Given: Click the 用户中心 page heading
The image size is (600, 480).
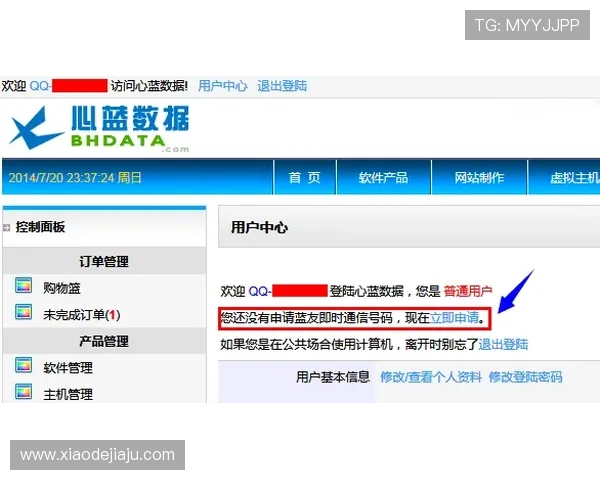Looking at the screenshot, I should tap(259, 227).
